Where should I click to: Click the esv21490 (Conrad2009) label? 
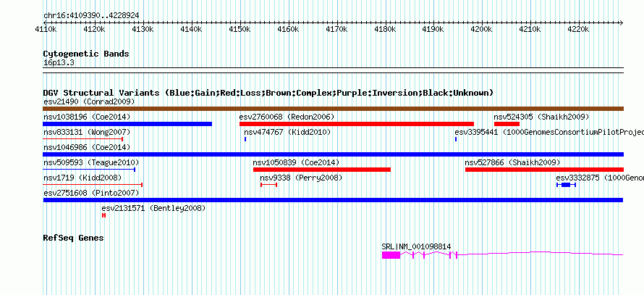pos(89,101)
